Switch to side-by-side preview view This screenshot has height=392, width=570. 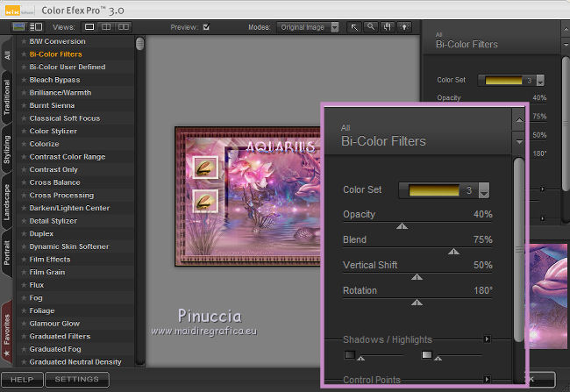(123, 27)
